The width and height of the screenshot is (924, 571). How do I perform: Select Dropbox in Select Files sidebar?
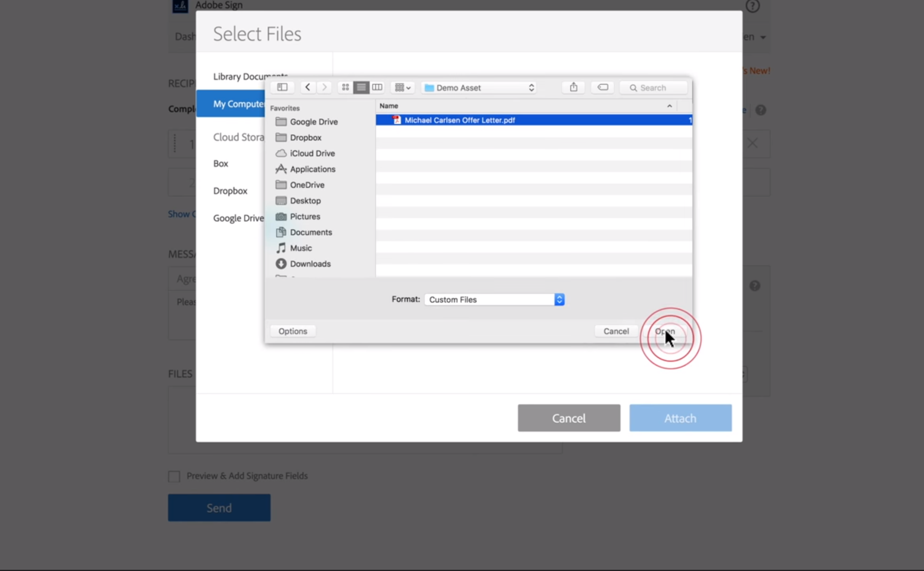tap(230, 191)
